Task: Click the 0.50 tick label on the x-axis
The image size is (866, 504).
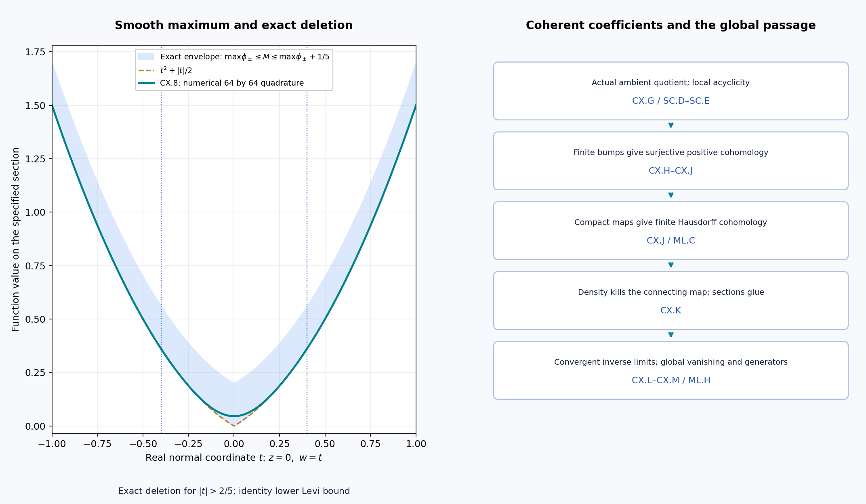Action: click(x=325, y=444)
